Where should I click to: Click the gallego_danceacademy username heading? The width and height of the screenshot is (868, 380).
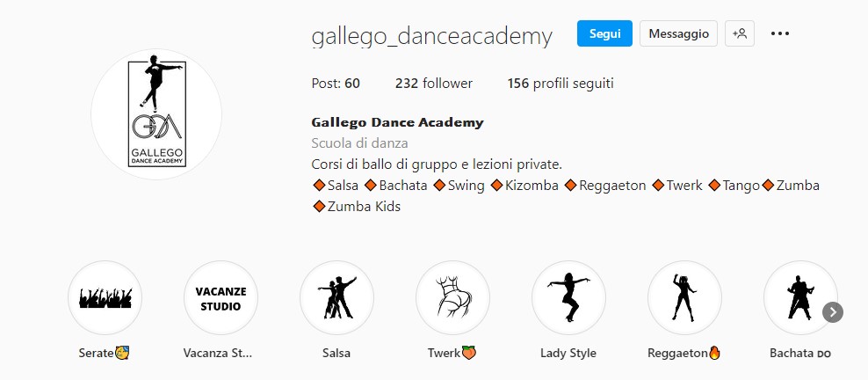(431, 36)
